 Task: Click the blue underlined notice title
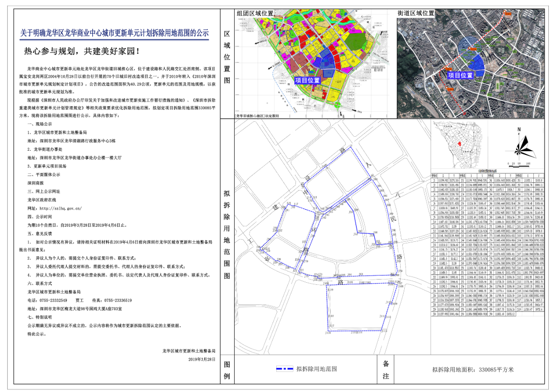coord(115,34)
